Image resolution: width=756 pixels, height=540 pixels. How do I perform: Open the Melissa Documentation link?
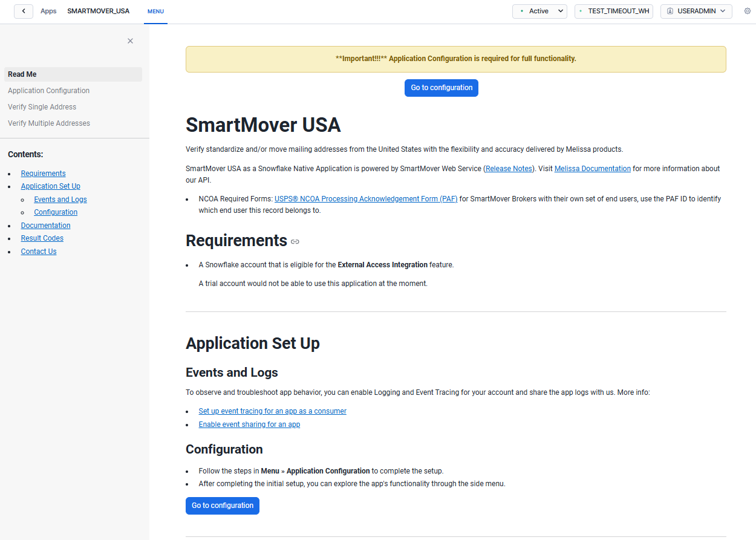click(593, 169)
